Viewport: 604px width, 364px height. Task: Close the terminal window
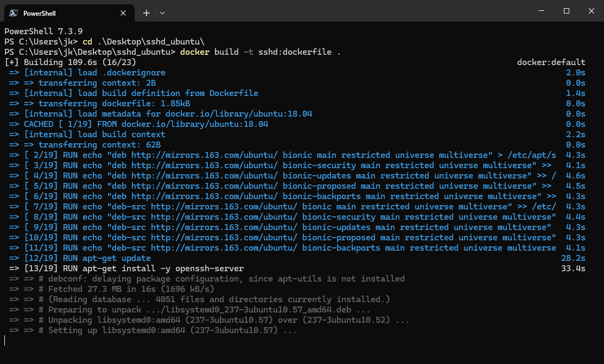592,11
